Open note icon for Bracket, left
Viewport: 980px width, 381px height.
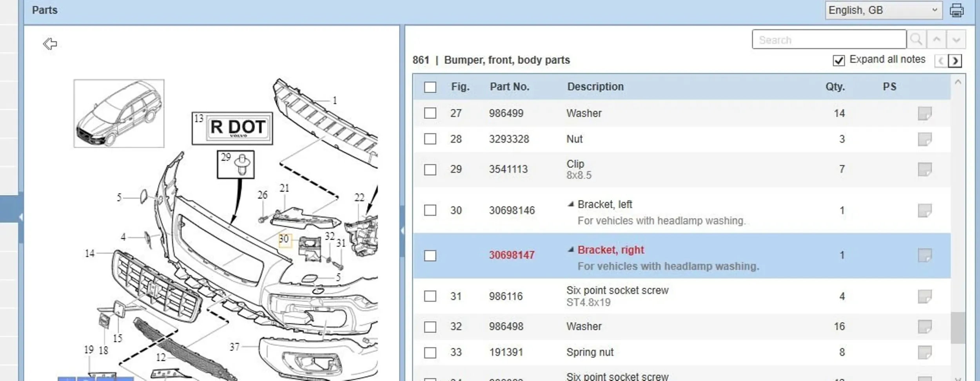[x=925, y=211]
